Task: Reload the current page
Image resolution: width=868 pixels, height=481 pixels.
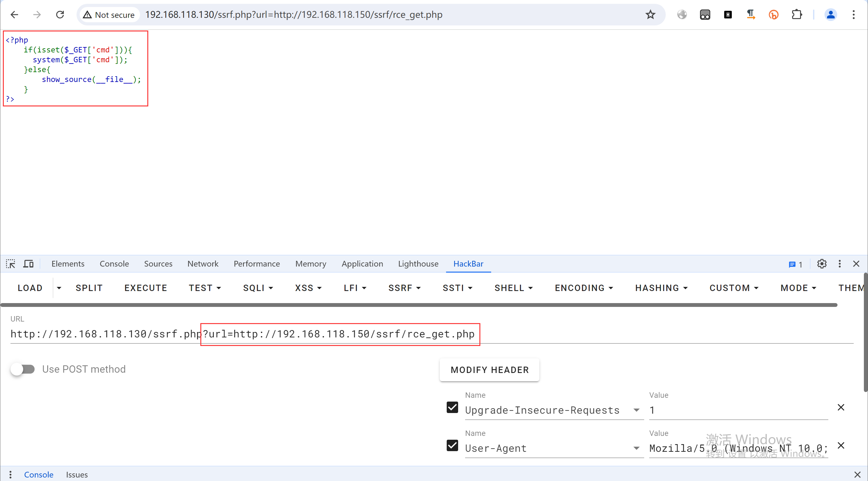Action: 60,15
